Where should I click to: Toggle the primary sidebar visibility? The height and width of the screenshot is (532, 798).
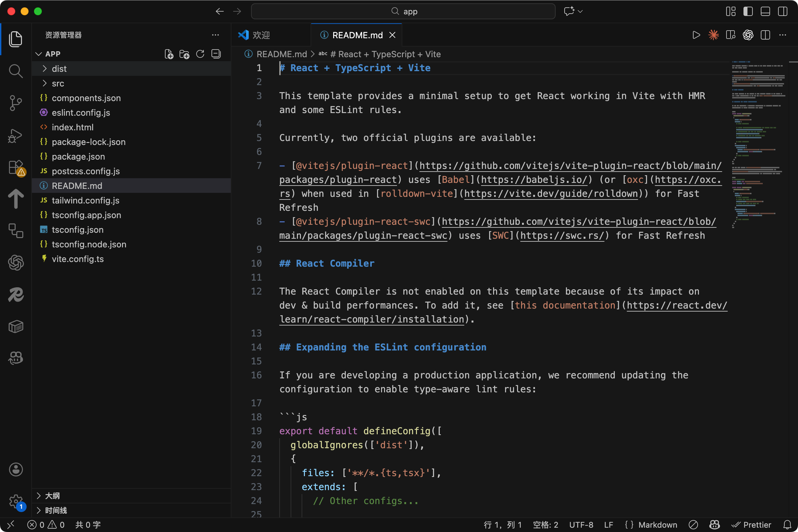[748, 11]
